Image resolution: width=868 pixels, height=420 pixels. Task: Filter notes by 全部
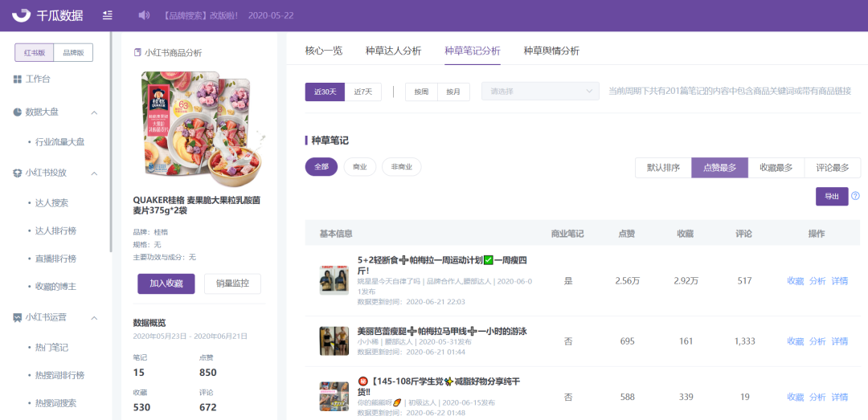(321, 166)
